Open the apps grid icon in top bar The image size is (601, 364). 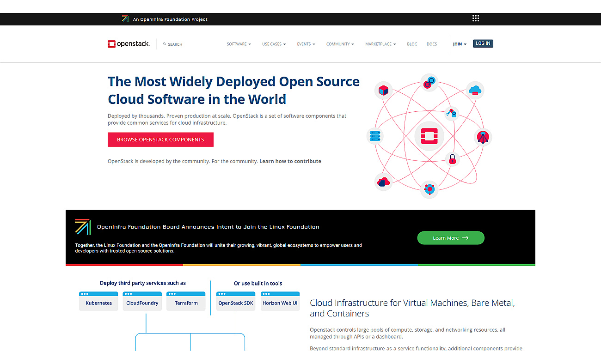pos(476,18)
